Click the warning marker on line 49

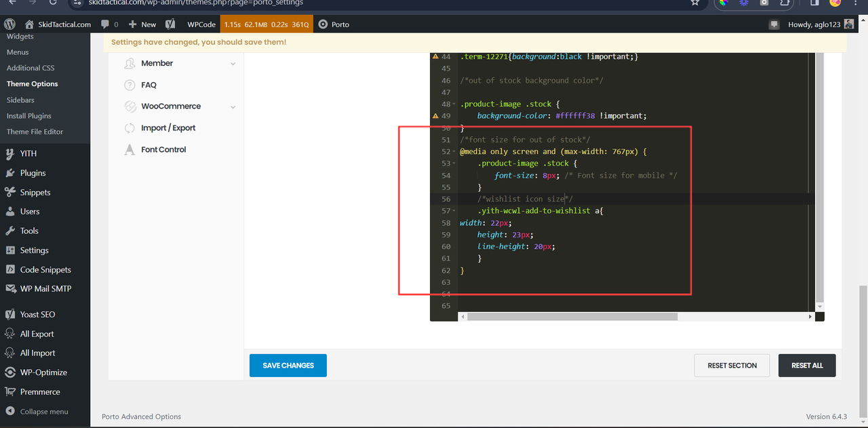(435, 116)
